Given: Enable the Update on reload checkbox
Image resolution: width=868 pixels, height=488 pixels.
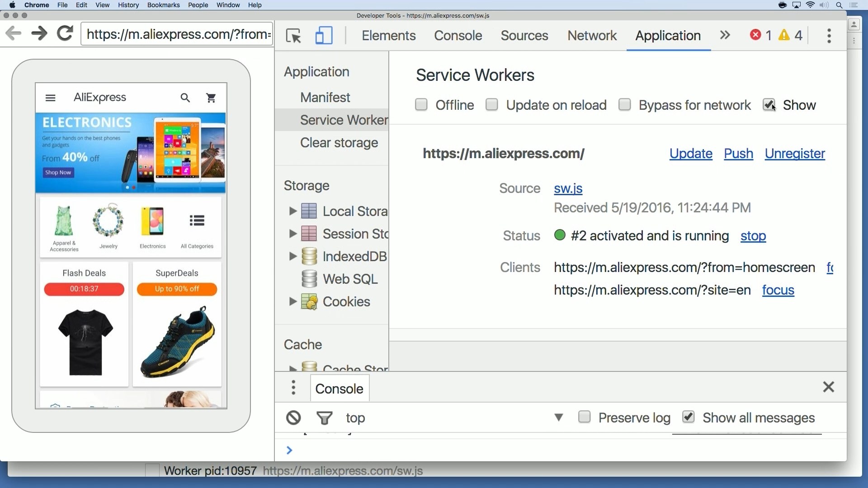Looking at the screenshot, I should pyautogui.click(x=492, y=105).
